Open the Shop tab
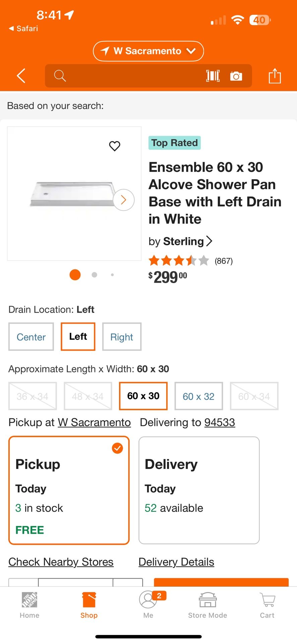The height and width of the screenshot is (644, 297). [x=89, y=604]
